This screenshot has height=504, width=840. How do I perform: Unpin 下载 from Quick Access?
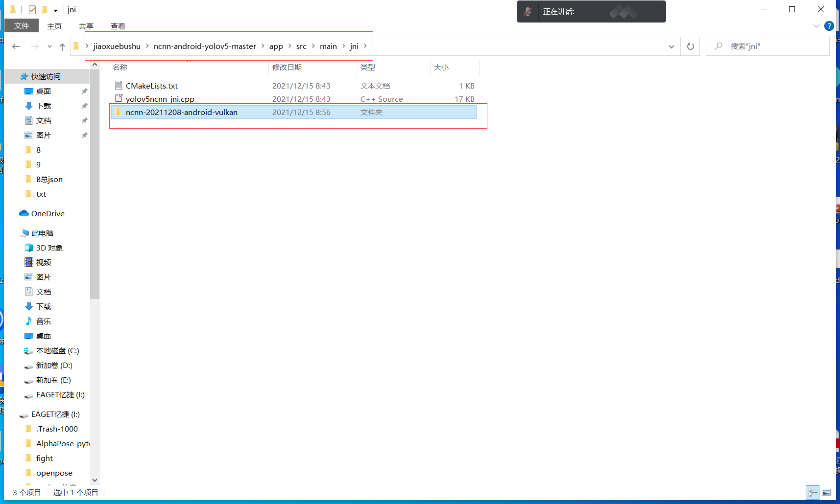coord(84,106)
